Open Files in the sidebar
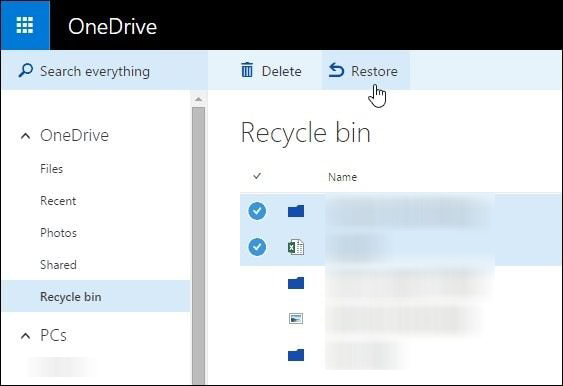This screenshot has width=563, height=386. [x=51, y=169]
